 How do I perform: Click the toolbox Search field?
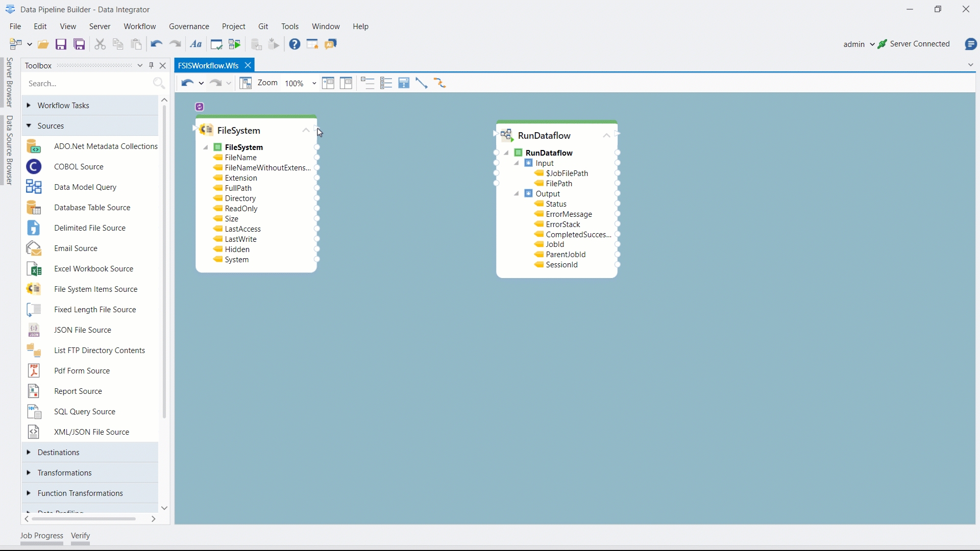click(x=87, y=83)
